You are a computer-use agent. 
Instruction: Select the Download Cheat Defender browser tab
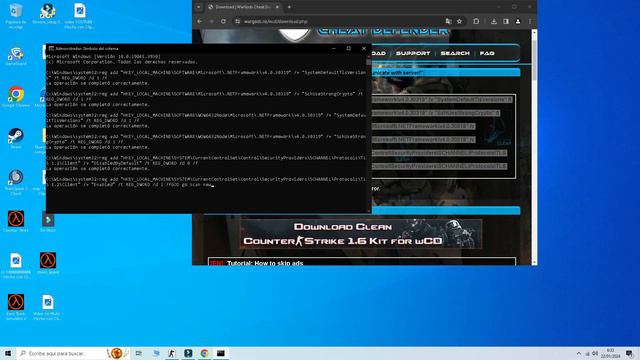244,7
